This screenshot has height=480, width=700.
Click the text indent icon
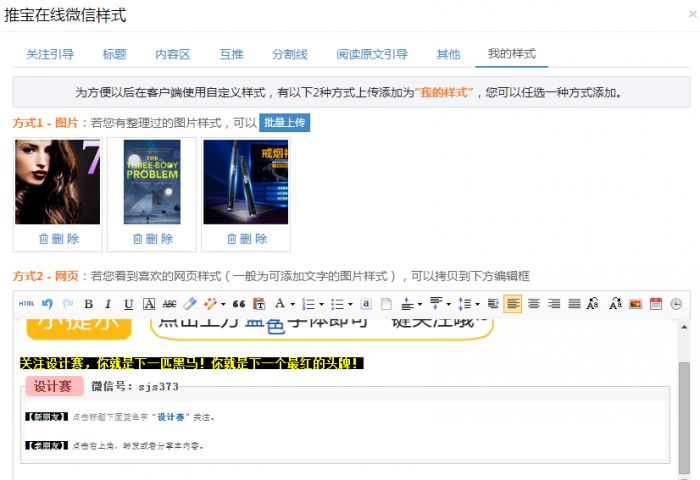(493, 304)
